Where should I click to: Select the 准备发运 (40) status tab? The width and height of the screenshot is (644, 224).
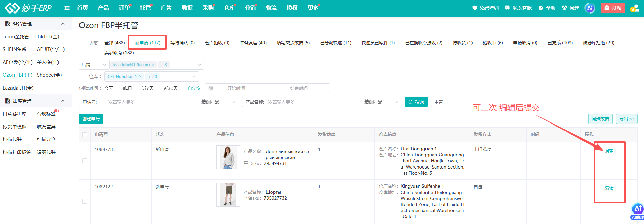[x=253, y=43]
